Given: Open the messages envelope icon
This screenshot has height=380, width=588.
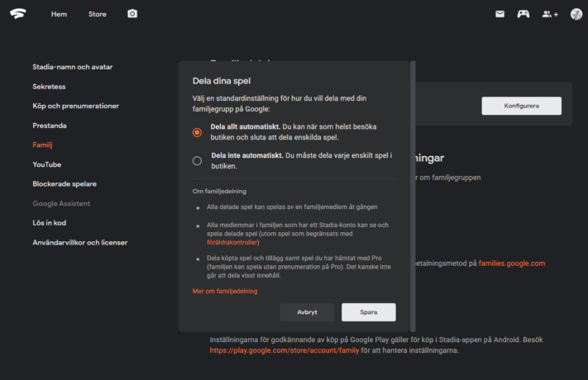Looking at the screenshot, I should 500,14.
